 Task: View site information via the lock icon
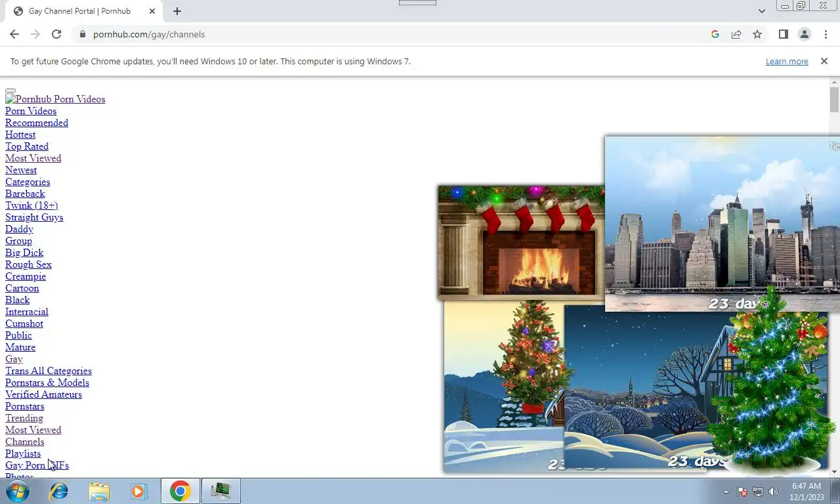coord(82,34)
